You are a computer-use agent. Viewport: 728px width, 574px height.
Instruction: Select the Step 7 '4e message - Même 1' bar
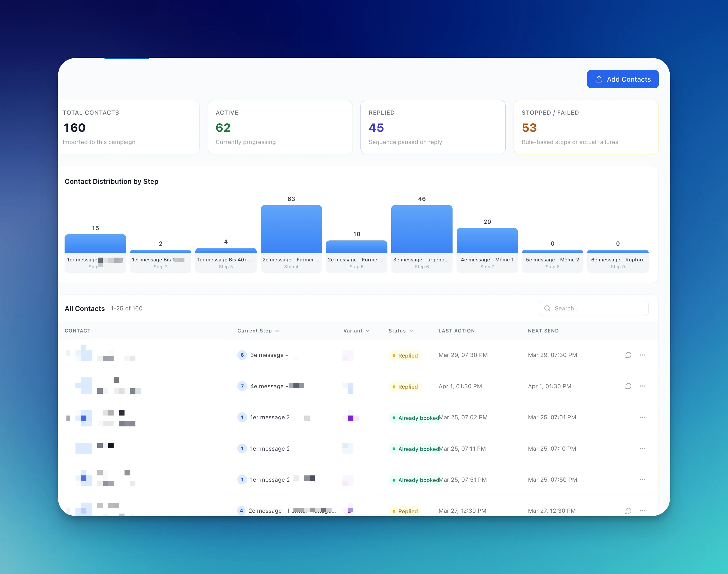(x=487, y=240)
